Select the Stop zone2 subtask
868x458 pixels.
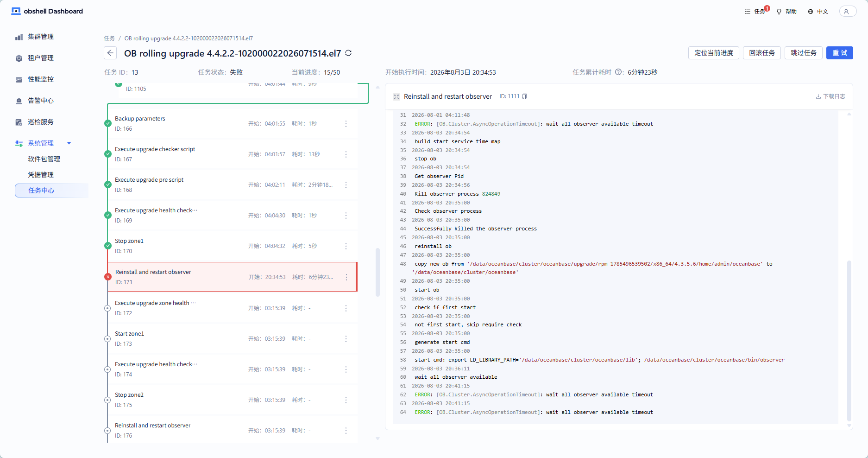(x=233, y=400)
